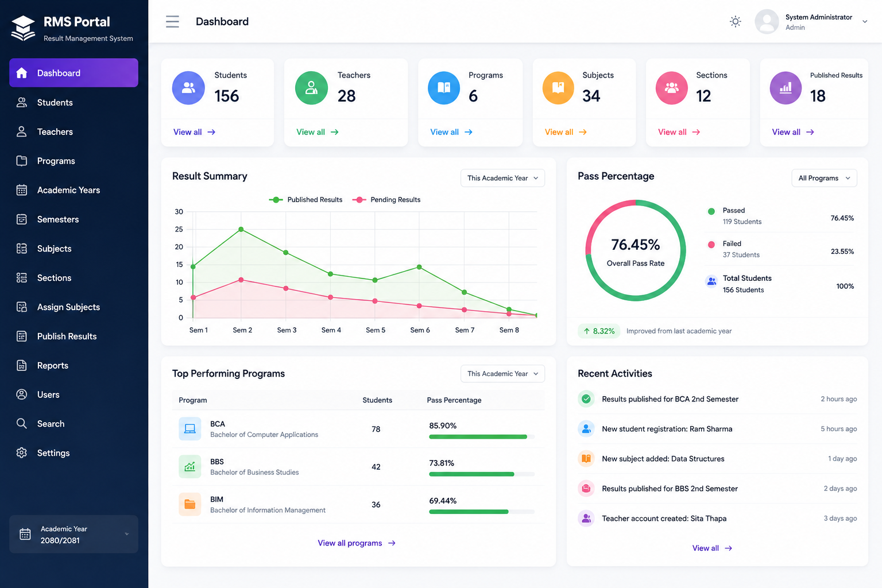Click the BIM folder program icon
Viewport: 882px width, 588px height.
(190, 504)
